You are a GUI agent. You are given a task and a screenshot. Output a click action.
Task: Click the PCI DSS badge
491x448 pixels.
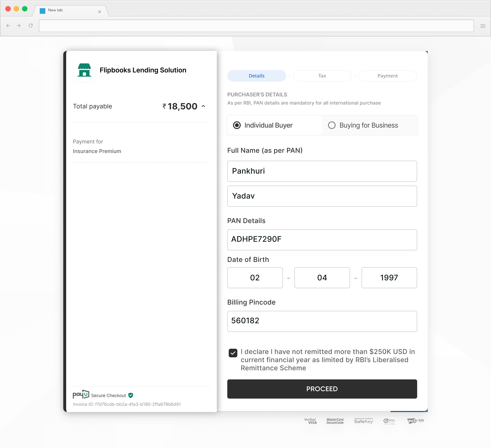click(x=415, y=421)
